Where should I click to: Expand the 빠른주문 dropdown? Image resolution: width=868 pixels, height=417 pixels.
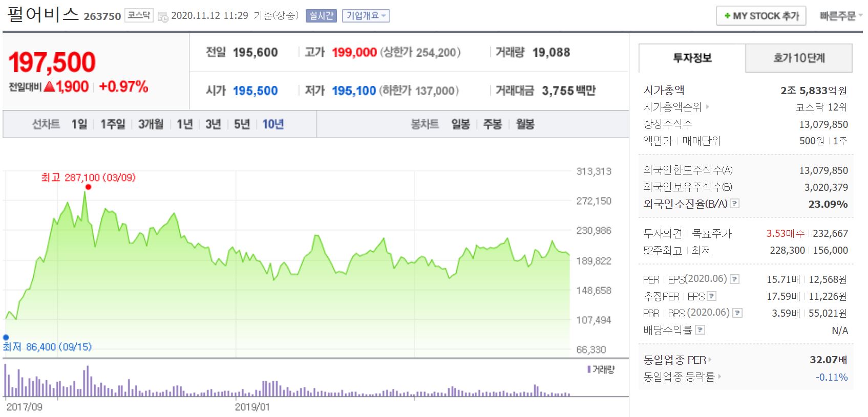click(x=840, y=16)
